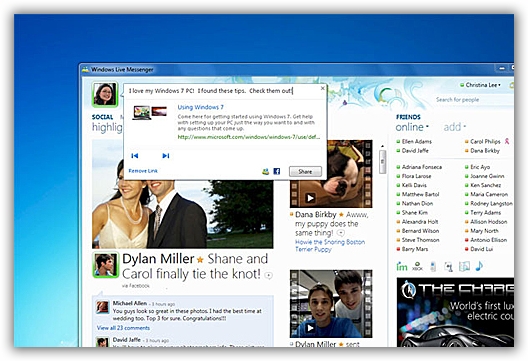The width and height of the screenshot is (528, 361).
Task: Click the Facebook icon in share popup
Action: point(277,171)
